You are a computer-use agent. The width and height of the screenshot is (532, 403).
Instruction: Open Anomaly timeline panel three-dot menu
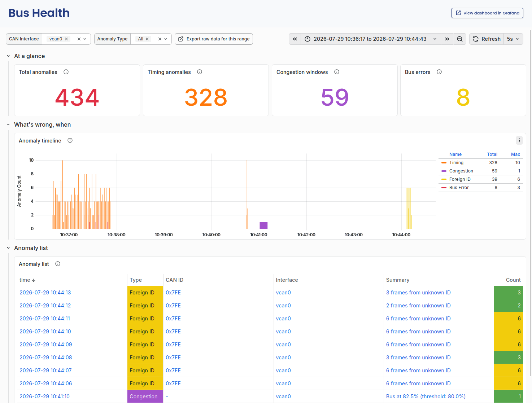pyautogui.click(x=519, y=140)
